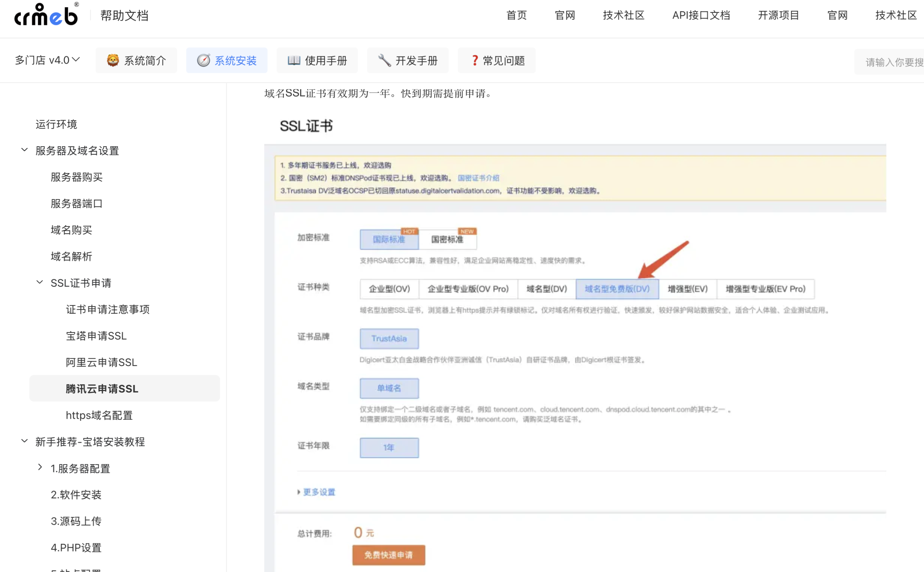The image size is (924, 572).
Task: Click the wrench icon on 开发手册
Action: [x=384, y=60]
